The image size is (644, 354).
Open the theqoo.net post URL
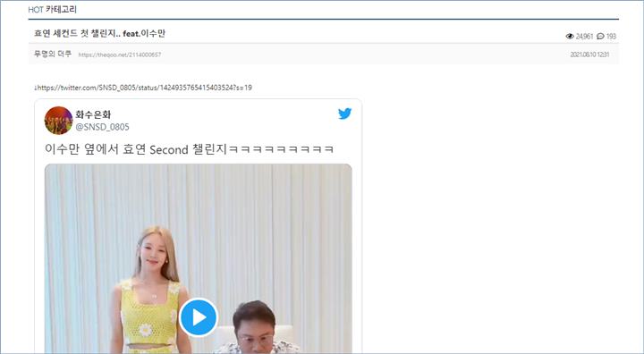click(120, 55)
